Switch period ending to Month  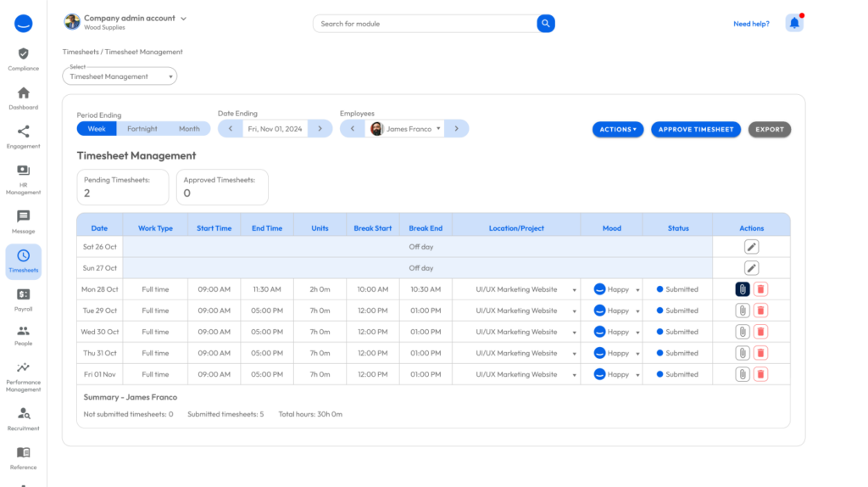point(189,129)
